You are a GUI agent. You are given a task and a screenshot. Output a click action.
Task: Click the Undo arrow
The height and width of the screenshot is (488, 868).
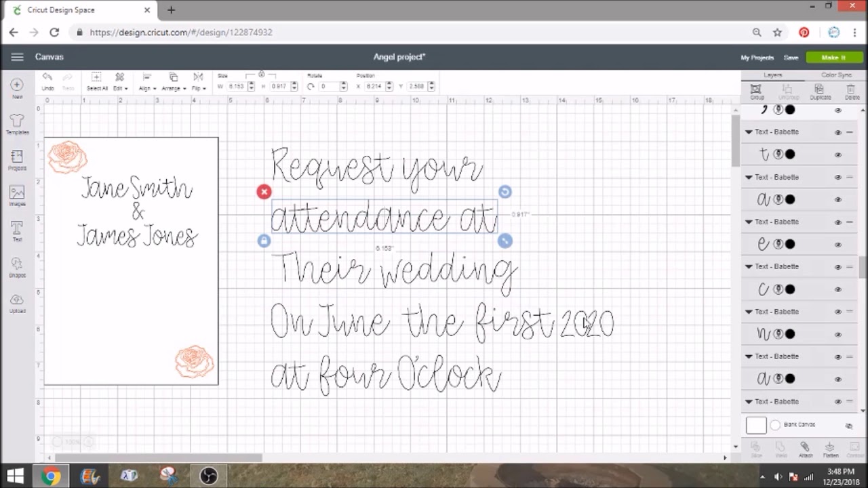tap(47, 77)
